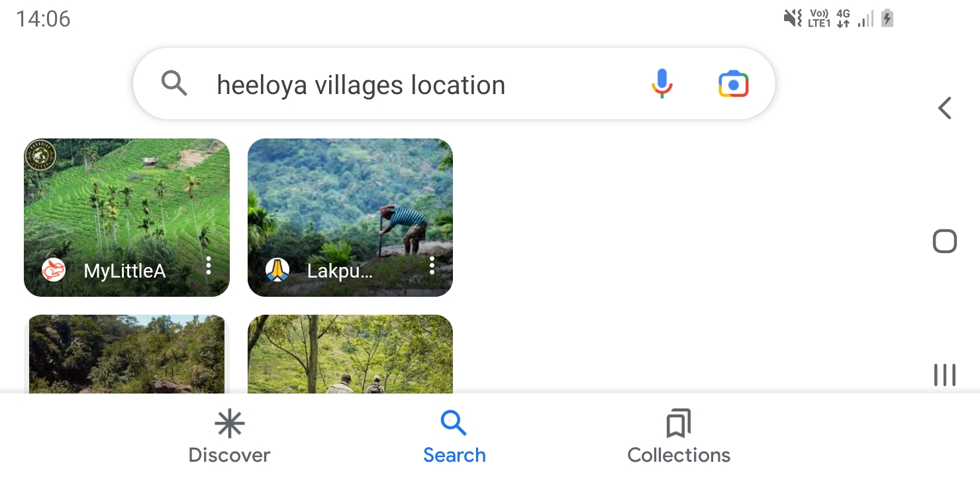Image resolution: width=980 pixels, height=477 pixels.
Task: Open more options for MyLittleA image
Action: click(209, 266)
